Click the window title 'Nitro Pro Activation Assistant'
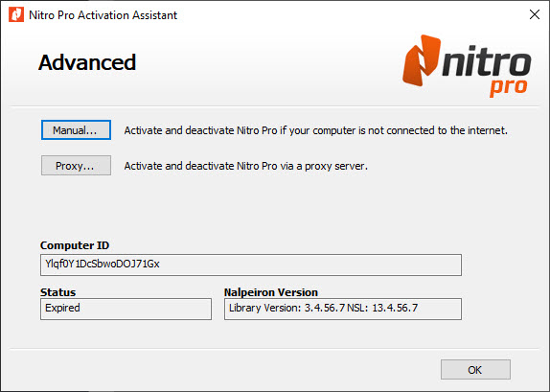The image size is (550, 392). tap(103, 15)
